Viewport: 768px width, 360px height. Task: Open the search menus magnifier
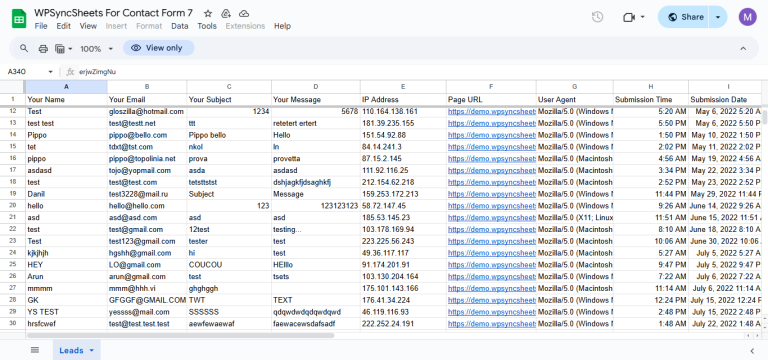click(x=24, y=48)
